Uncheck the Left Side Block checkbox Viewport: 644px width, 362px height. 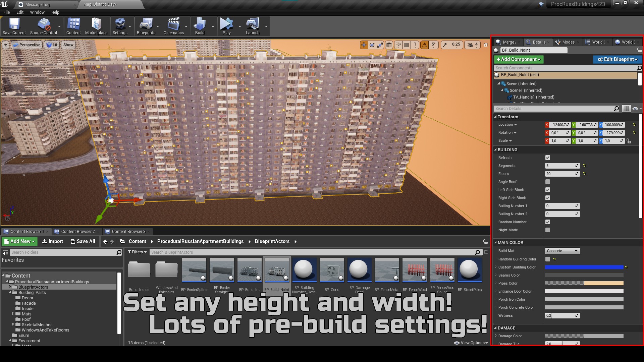click(548, 190)
